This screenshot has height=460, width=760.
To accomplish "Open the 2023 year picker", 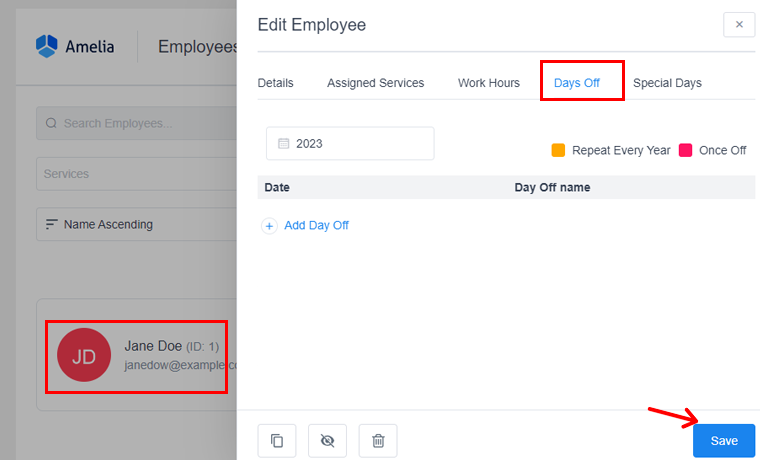I will [350, 143].
